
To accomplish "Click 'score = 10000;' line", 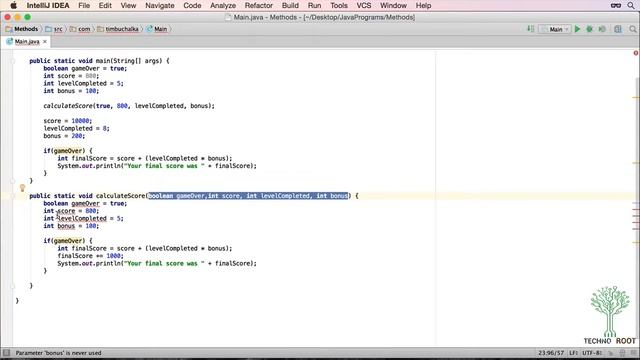I will point(68,121).
